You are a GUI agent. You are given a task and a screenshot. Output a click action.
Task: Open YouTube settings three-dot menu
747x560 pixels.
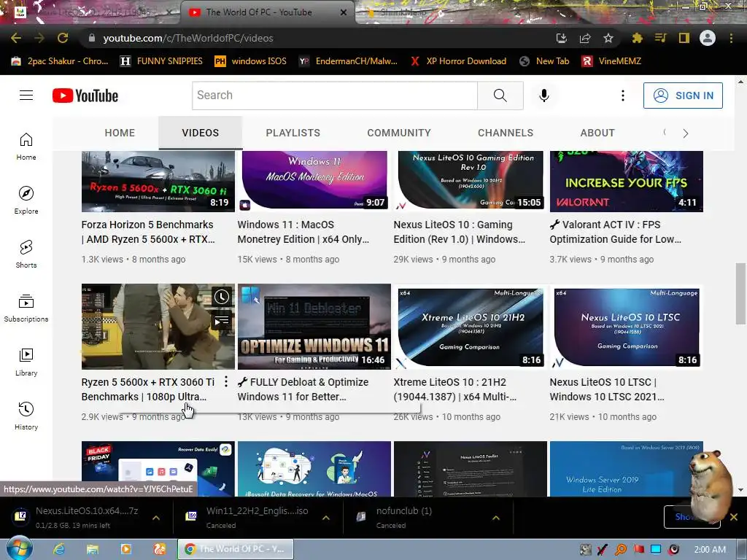point(623,96)
